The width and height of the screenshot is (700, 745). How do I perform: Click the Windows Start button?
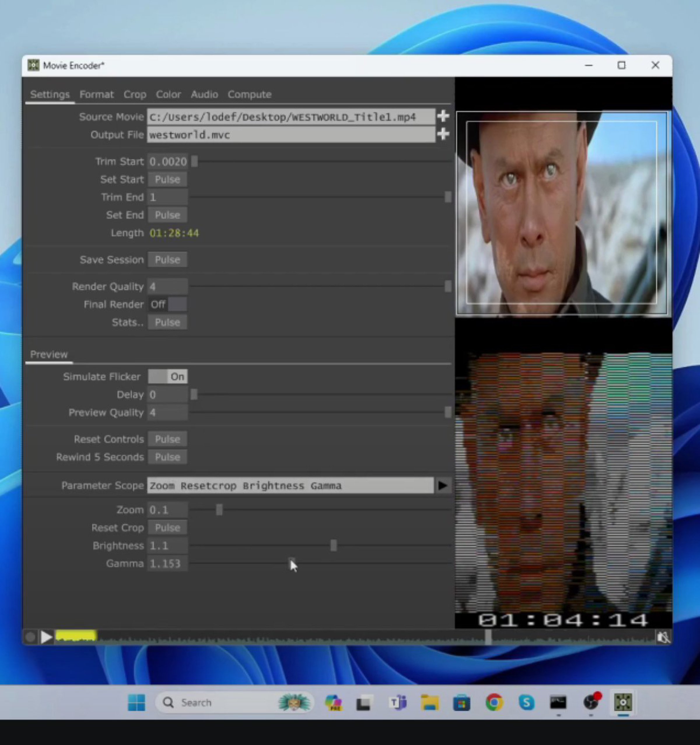click(x=136, y=702)
